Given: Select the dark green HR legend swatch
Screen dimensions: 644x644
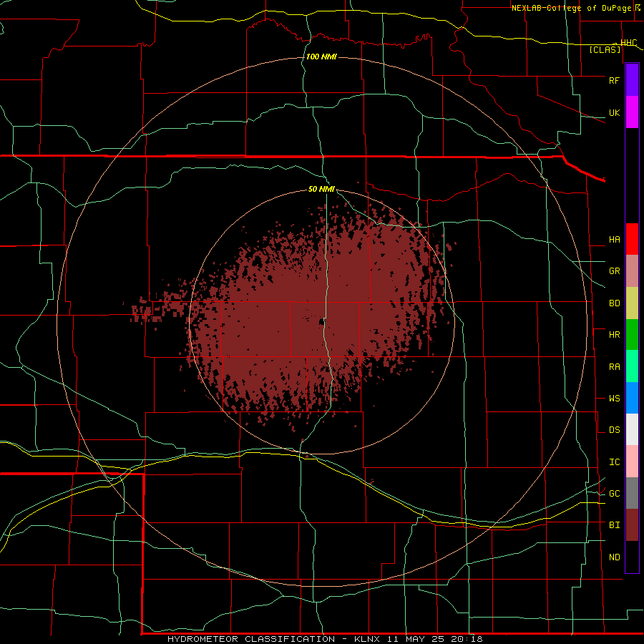Looking at the screenshot, I should [632, 335].
